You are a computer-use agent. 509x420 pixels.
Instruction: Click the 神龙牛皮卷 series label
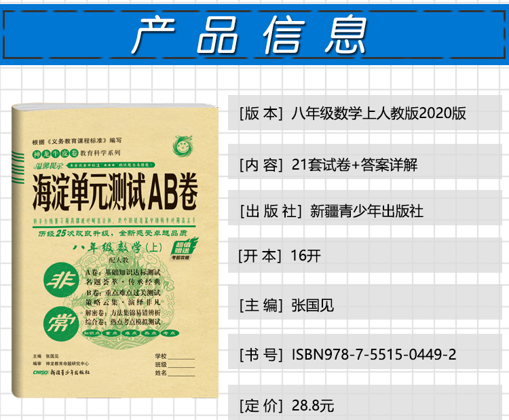click(x=57, y=153)
